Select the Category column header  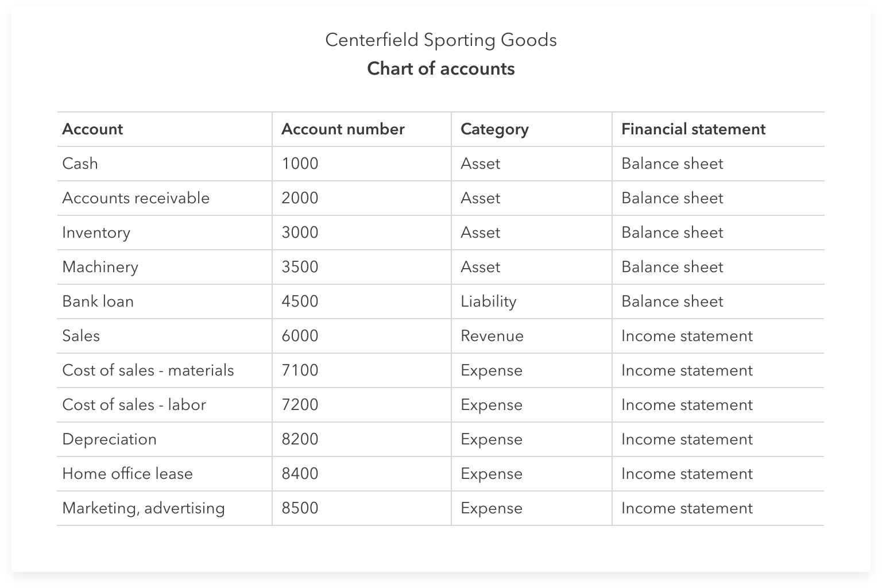coord(494,129)
